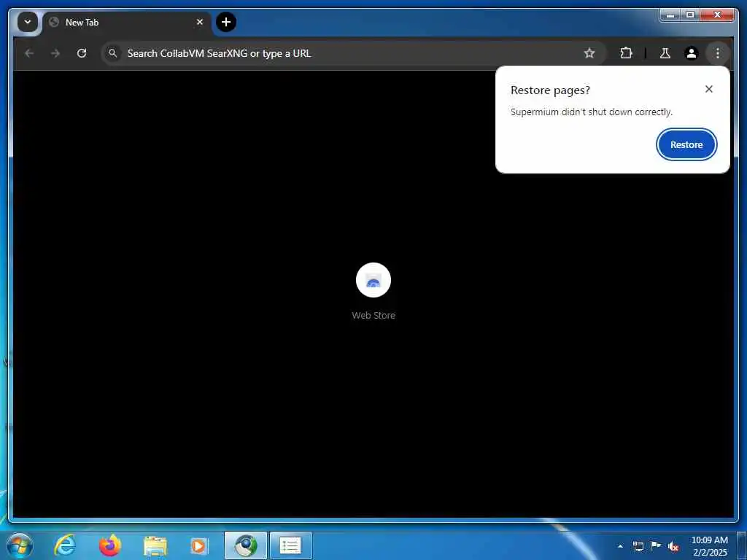
Task: Minimize the Supermium window
Action: [670, 15]
